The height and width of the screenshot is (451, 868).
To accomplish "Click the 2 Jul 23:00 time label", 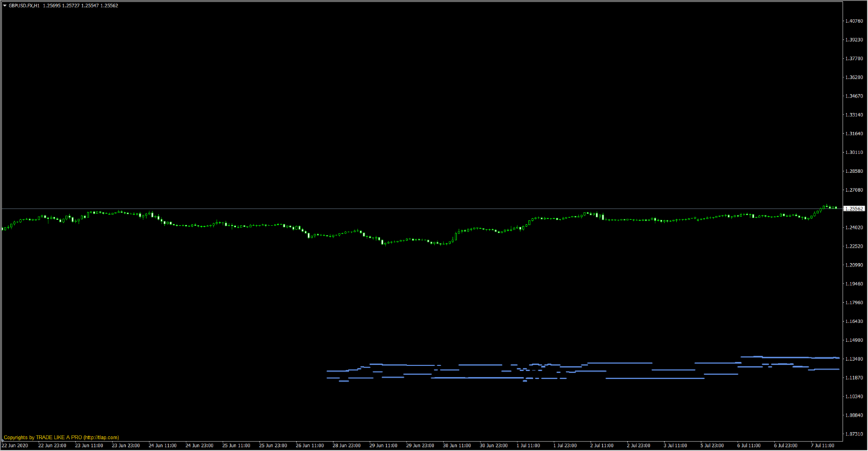I will [x=639, y=446].
